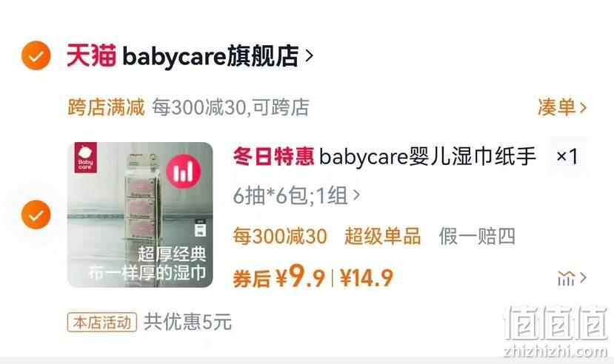
Task: Tap the chevron next to babycare旗舰店
Action: 309,56
